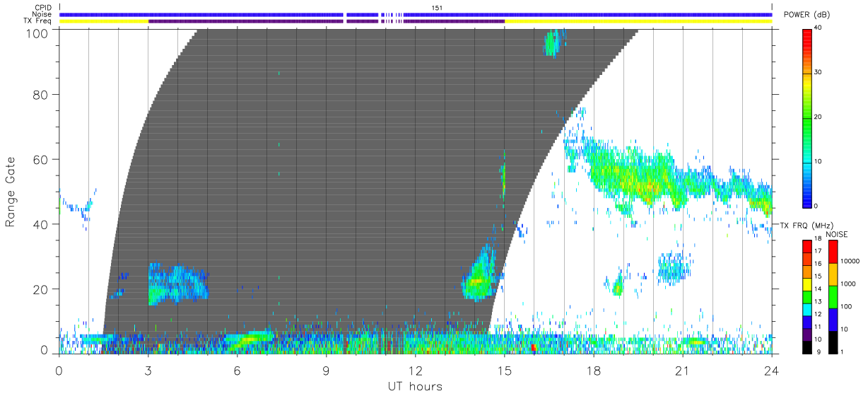Click the yellow segment of the noise color bar

(833, 274)
